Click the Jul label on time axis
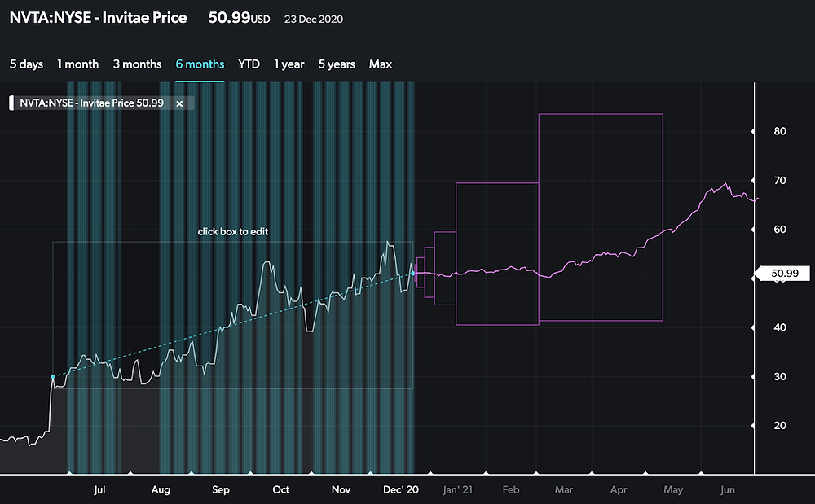 [99, 489]
